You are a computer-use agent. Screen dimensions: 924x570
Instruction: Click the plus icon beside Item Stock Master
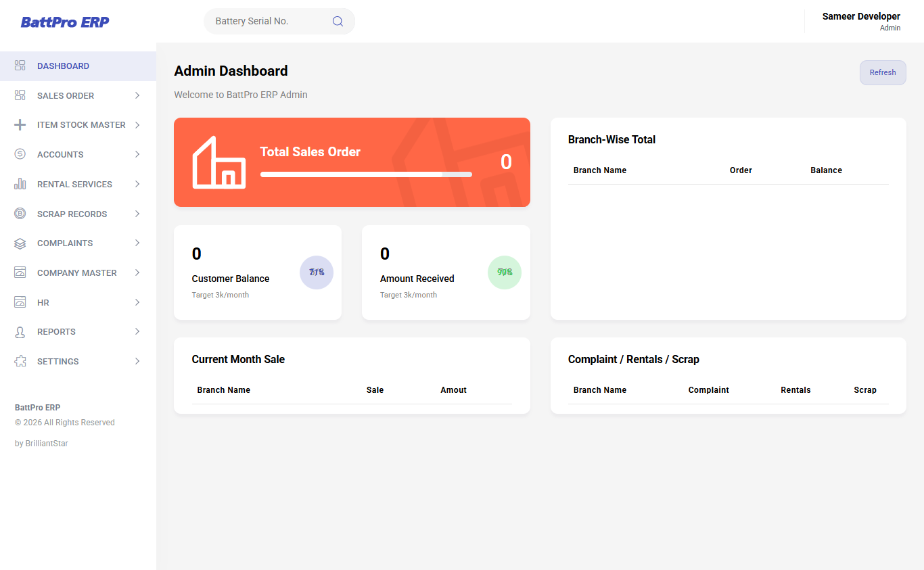pos(20,125)
